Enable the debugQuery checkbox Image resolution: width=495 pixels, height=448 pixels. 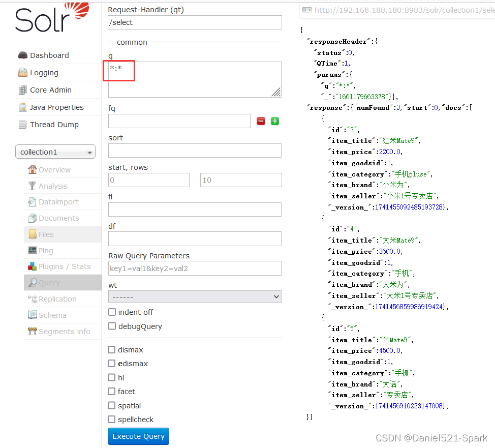(x=112, y=326)
